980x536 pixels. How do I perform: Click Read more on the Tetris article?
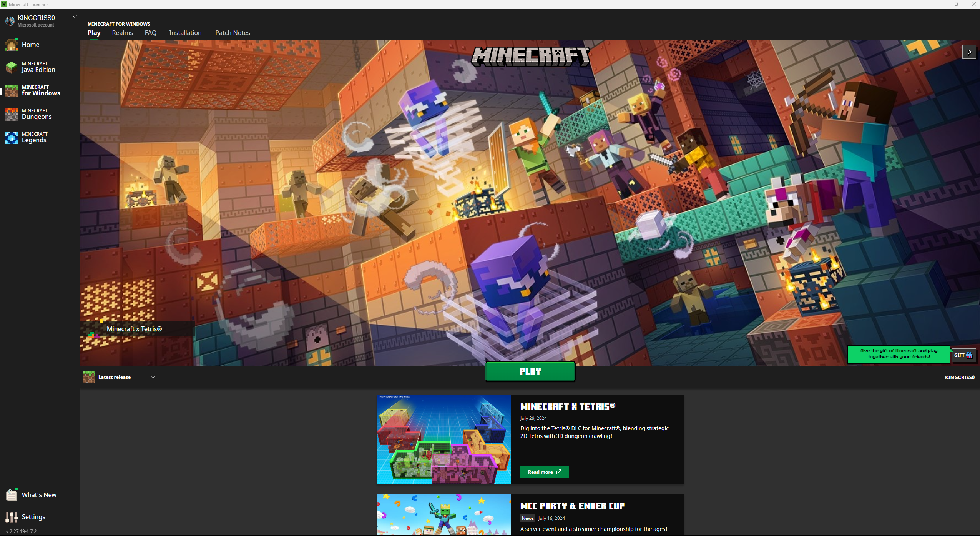pyautogui.click(x=544, y=472)
